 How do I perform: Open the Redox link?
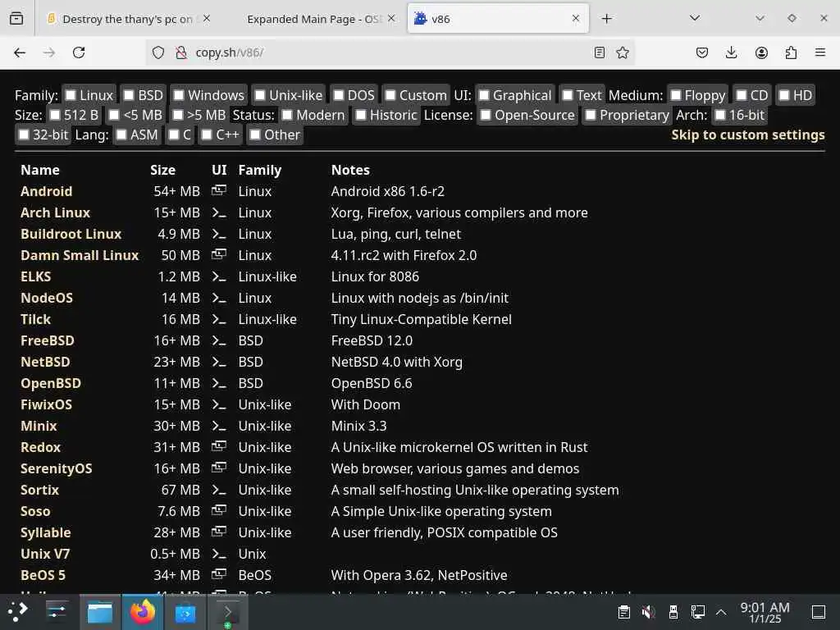coord(41,447)
